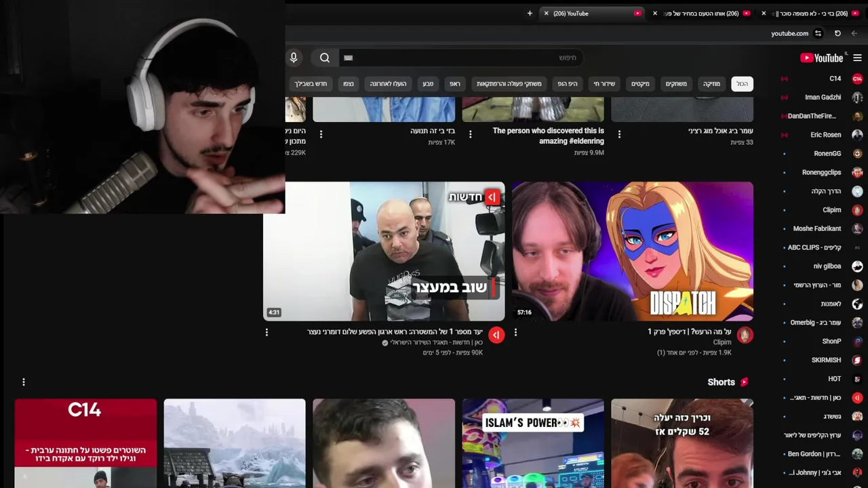Open the ISLAM'S POWER short
868x488 pixels.
(533, 443)
